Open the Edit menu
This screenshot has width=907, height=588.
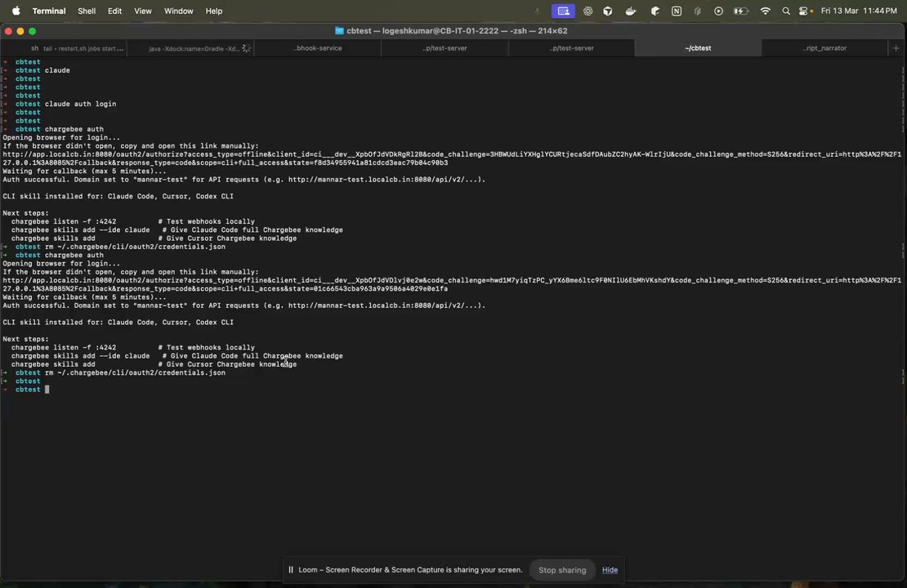[114, 11]
